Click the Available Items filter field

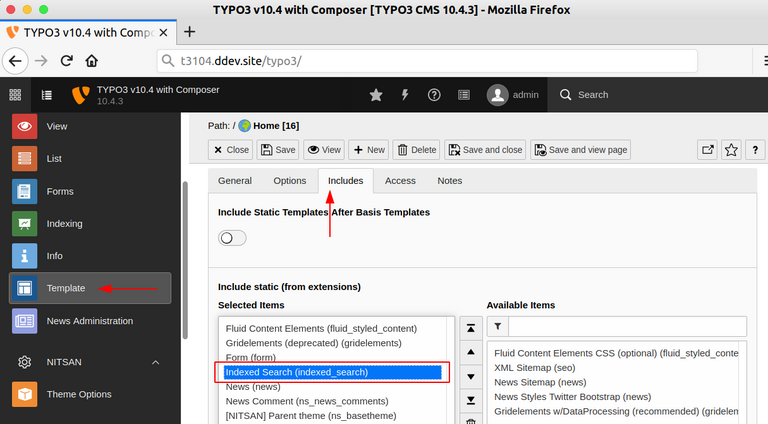point(627,327)
